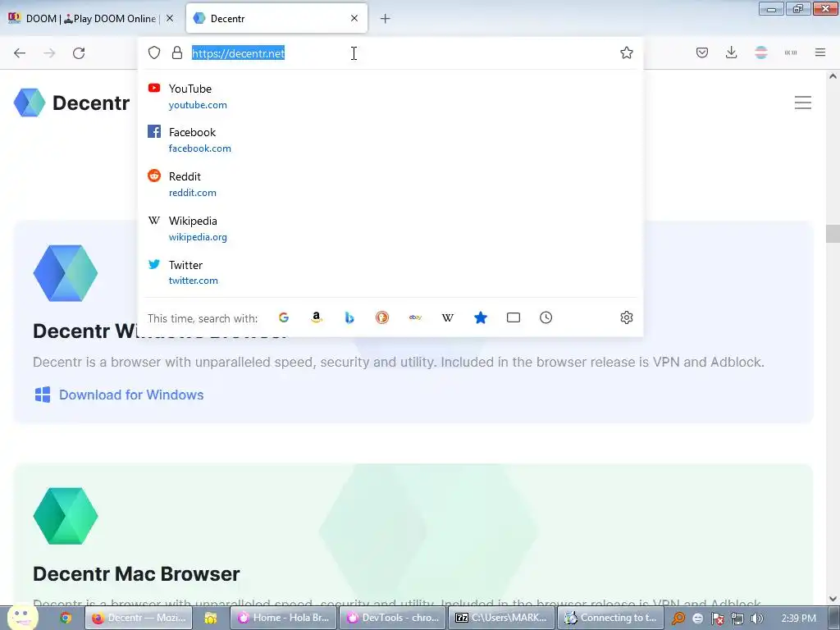This screenshot has width=840, height=630.
Task: Open the Decentr site hamburger menu
Action: coord(802,103)
